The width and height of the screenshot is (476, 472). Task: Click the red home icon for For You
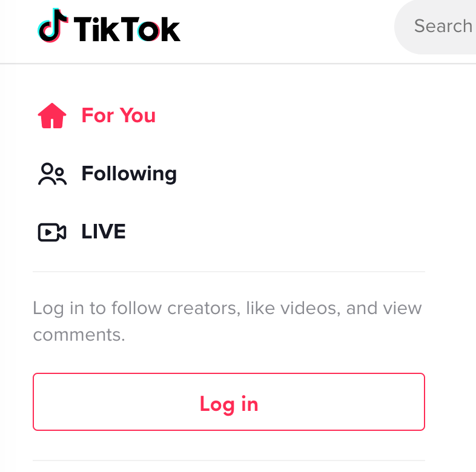52,116
